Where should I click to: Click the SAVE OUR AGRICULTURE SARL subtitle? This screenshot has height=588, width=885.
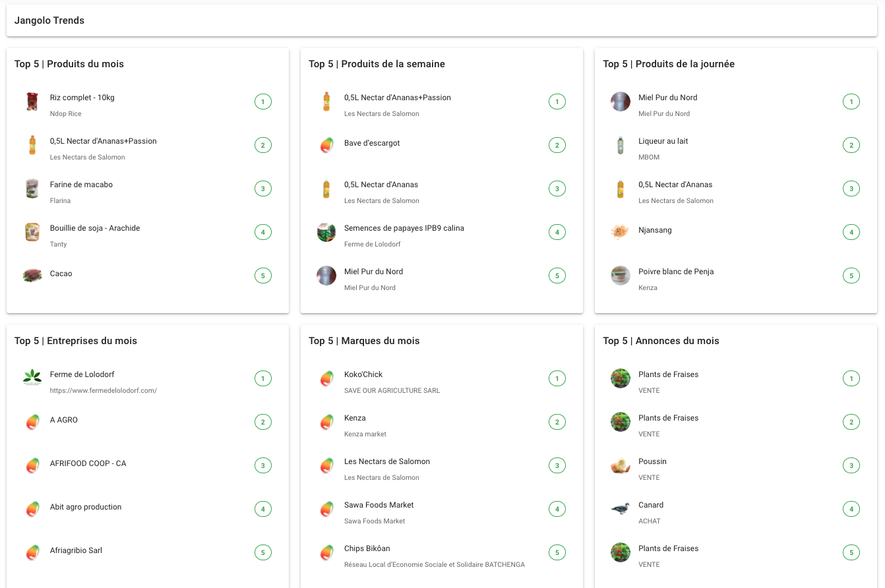point(392,391)
